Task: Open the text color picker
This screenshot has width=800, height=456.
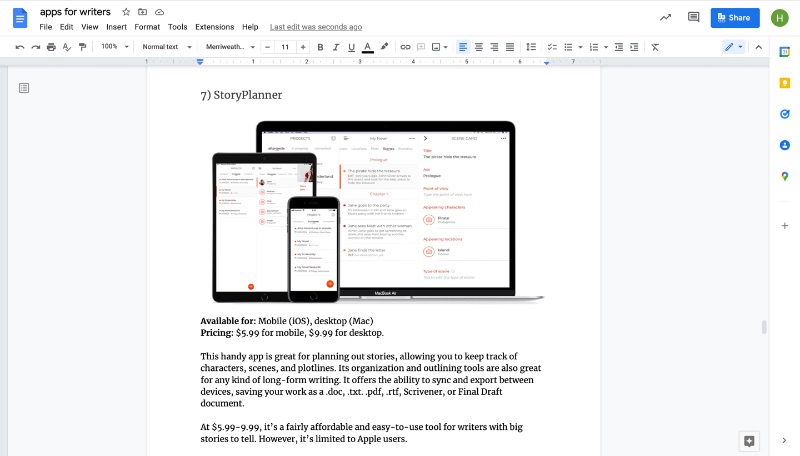Action: (x=368, y=47)
